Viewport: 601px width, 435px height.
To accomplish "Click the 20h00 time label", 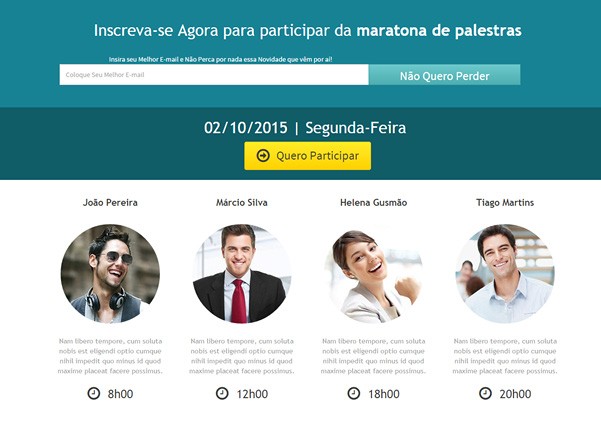I will coord(515,394).
